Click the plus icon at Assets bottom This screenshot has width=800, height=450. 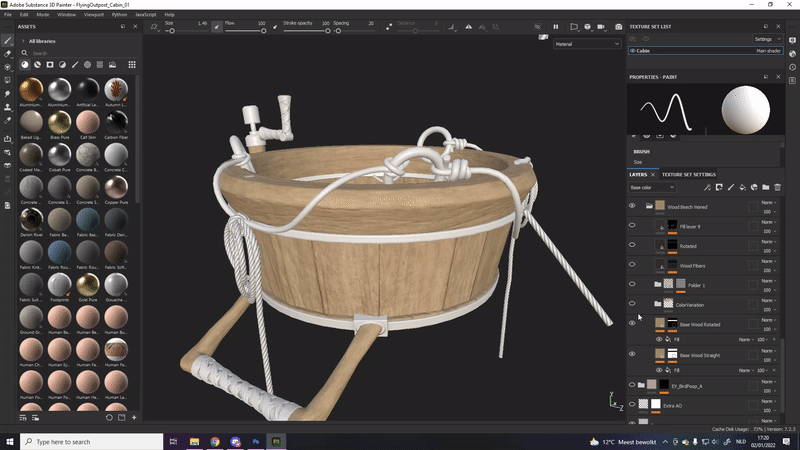[x=134, y=417]
